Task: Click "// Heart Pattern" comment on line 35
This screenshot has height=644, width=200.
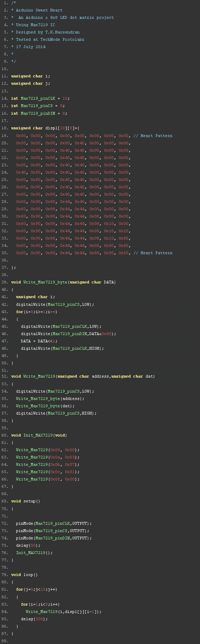Action: [153, 253]
